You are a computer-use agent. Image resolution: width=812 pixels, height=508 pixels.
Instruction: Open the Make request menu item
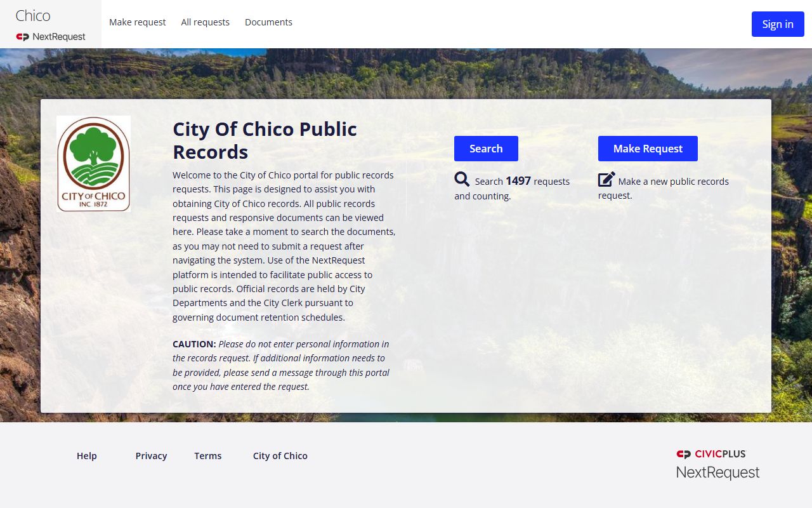[137, 22]
